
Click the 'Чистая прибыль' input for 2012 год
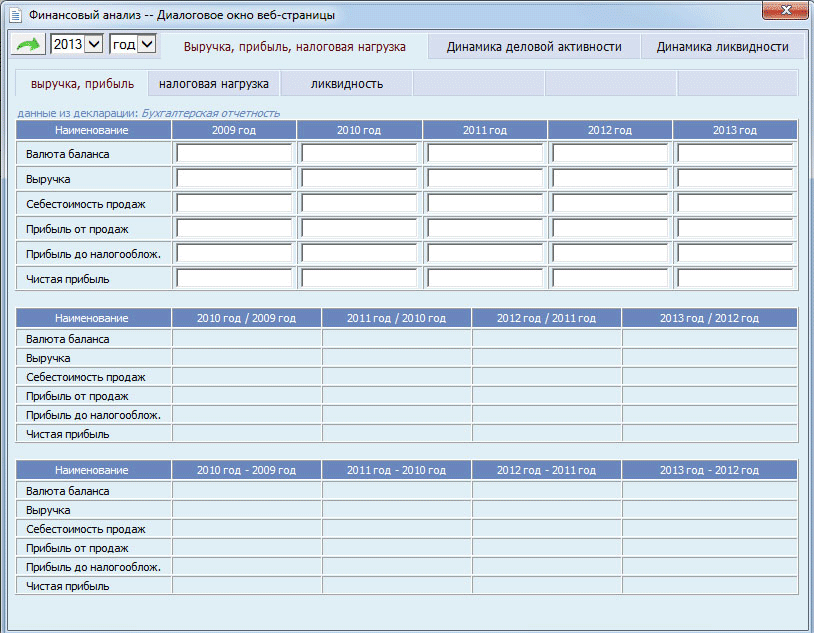click(610, 278)
